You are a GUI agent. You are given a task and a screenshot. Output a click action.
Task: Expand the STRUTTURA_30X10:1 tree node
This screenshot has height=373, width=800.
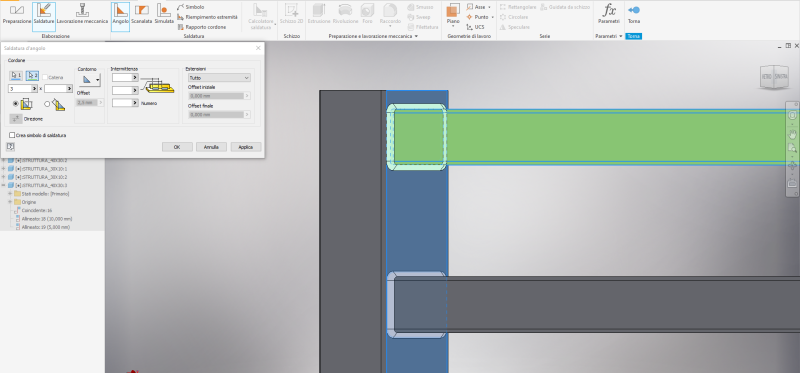(4, 168)
